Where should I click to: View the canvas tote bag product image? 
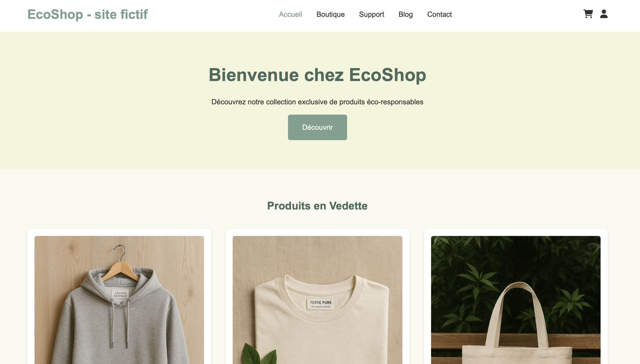[516, 300]
